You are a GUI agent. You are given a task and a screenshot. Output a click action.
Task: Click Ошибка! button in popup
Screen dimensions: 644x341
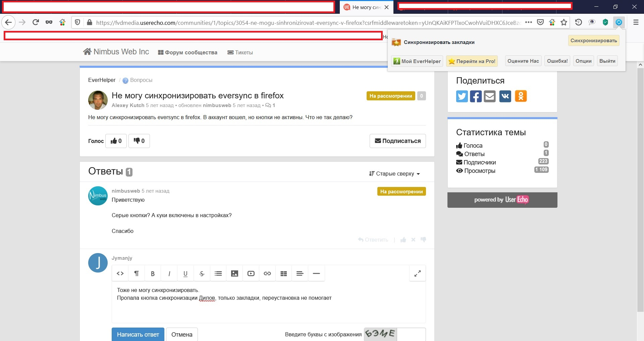click(557, 61)
